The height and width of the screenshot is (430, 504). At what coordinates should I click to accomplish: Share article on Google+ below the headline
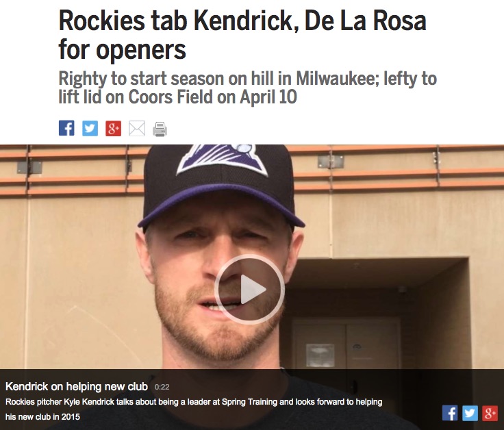tap(114, 128)
